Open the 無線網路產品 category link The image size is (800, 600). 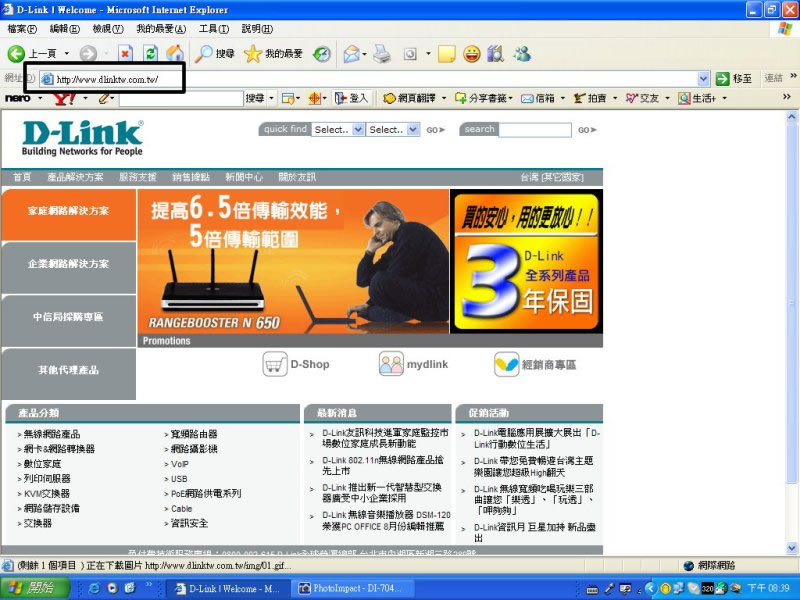tap(52, 434)
